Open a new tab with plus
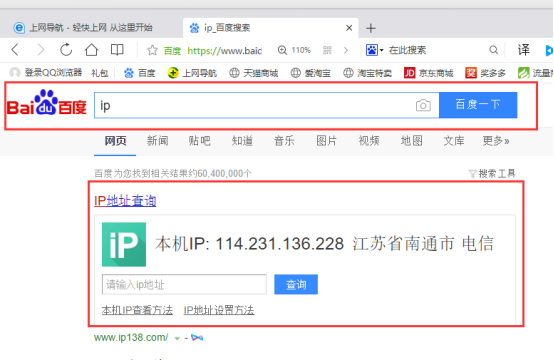The width and height of the screenshot is (554, 360). pos(371,28)
